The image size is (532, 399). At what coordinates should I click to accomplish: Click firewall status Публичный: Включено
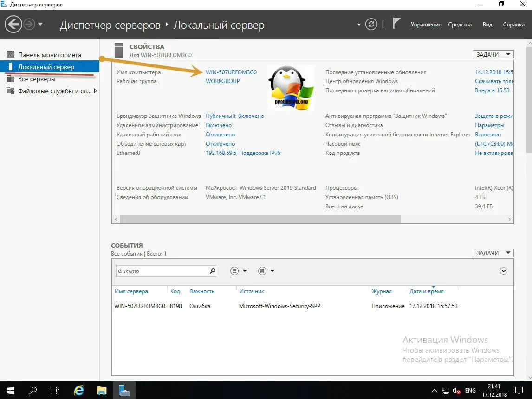(x=235, y=116)
